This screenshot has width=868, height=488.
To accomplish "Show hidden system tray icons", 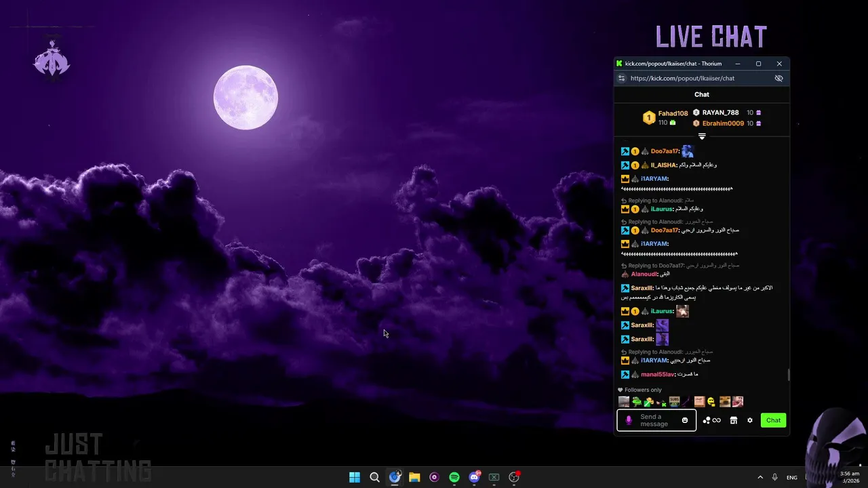I will click(x=760, y=477).
